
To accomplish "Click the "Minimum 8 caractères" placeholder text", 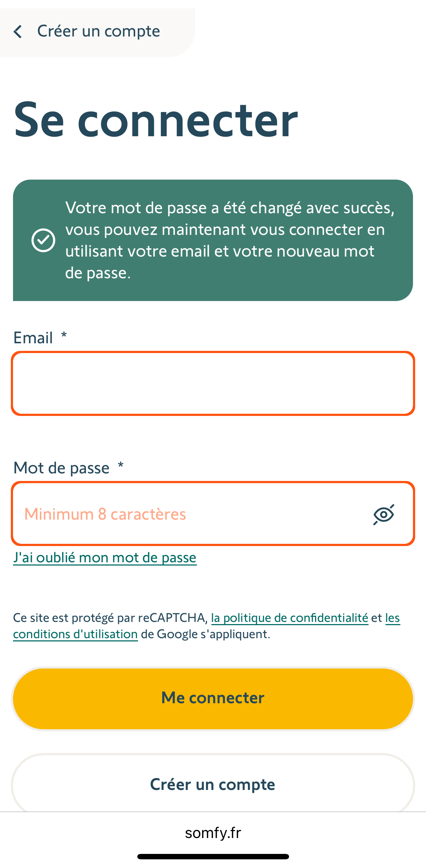I will coord(105,514).
